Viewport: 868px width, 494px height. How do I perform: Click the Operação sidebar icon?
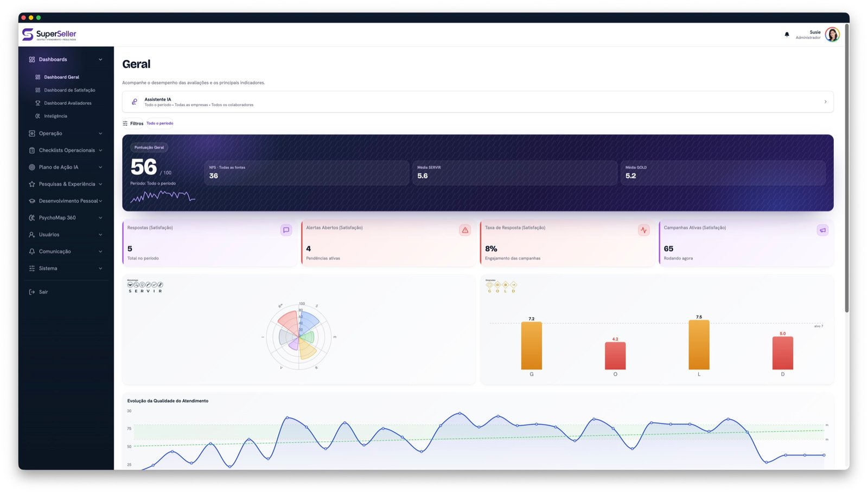click(x=32, y=133)
